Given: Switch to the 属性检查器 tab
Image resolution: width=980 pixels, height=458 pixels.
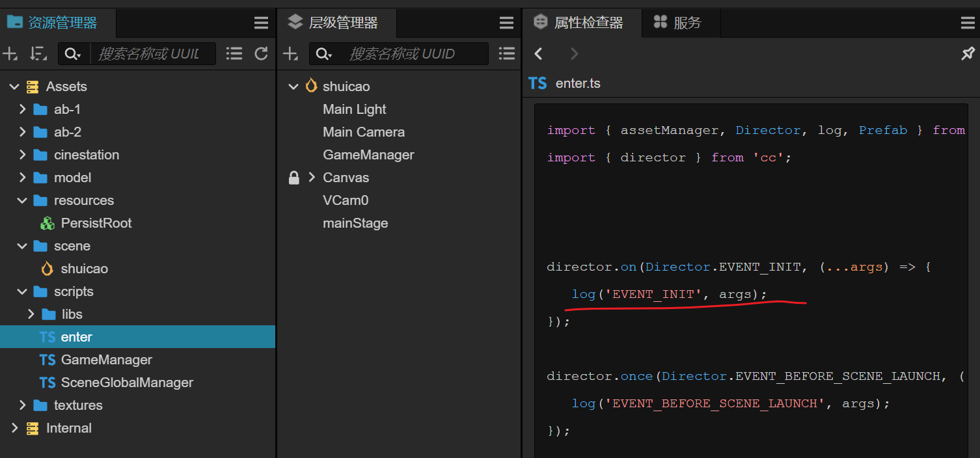Looking at the screenshot, I should (580, 23).
